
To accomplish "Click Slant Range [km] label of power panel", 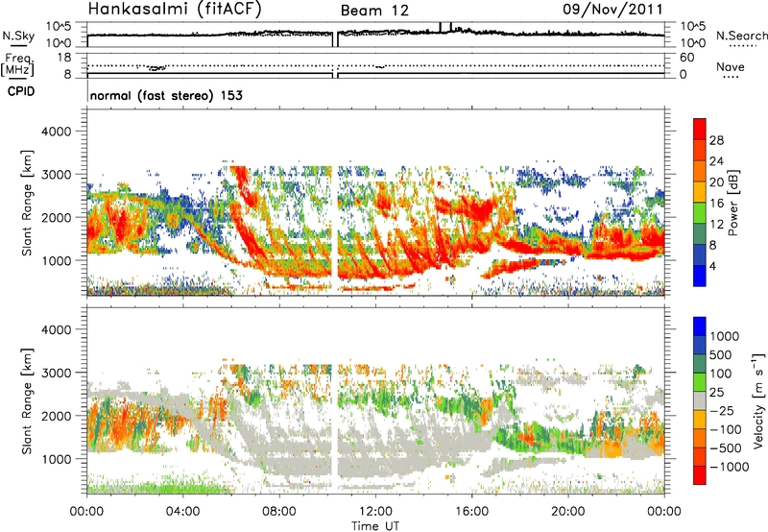I will (28, 203).
